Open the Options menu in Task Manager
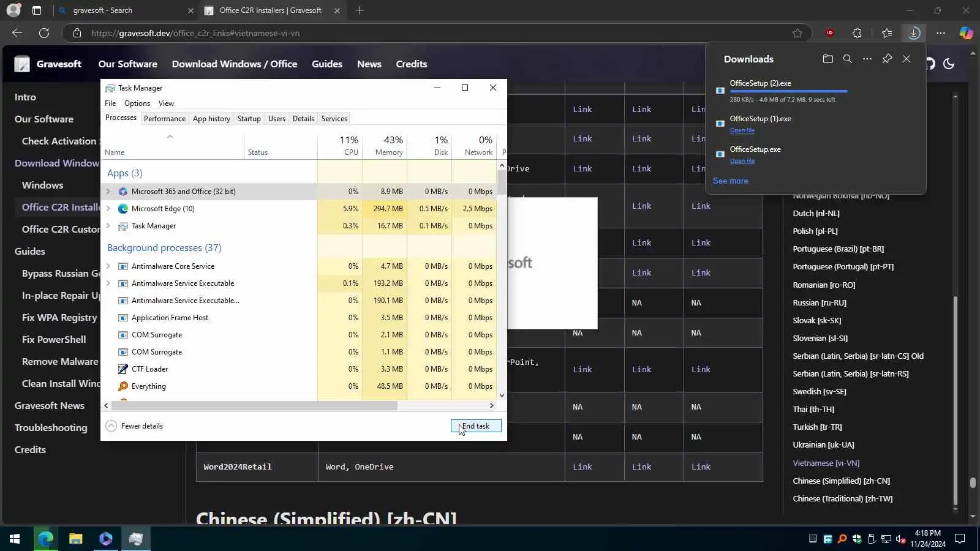 click(x=137, y=103)
